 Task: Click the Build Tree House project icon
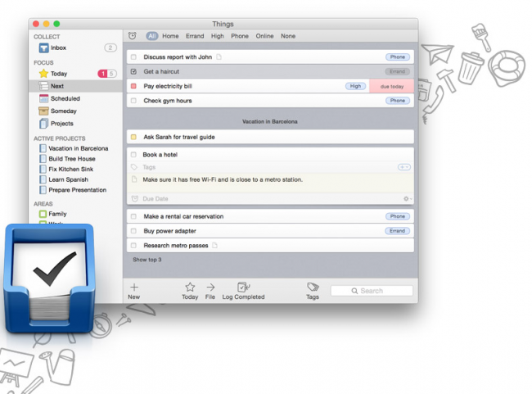[x=43, y=159]
